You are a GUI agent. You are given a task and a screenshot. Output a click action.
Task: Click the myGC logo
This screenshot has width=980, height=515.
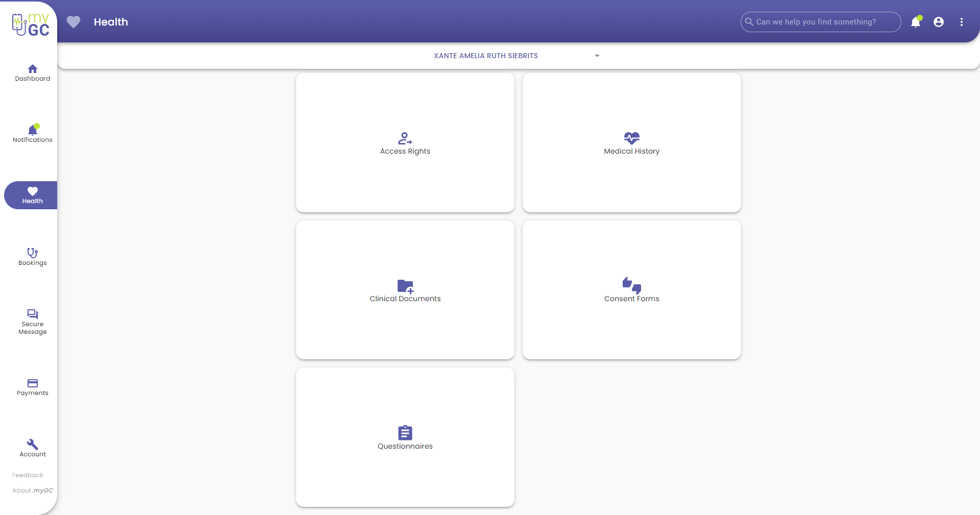[x=31, y=24]
